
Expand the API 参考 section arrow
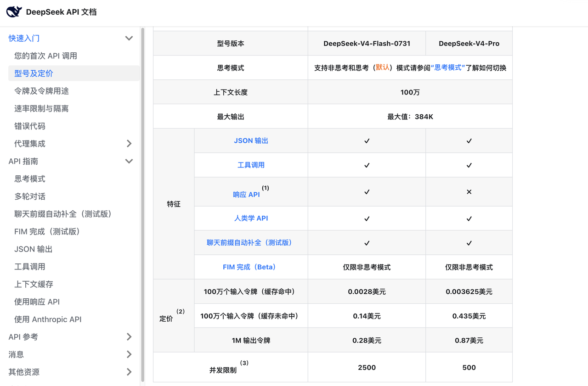click(129, 337)
